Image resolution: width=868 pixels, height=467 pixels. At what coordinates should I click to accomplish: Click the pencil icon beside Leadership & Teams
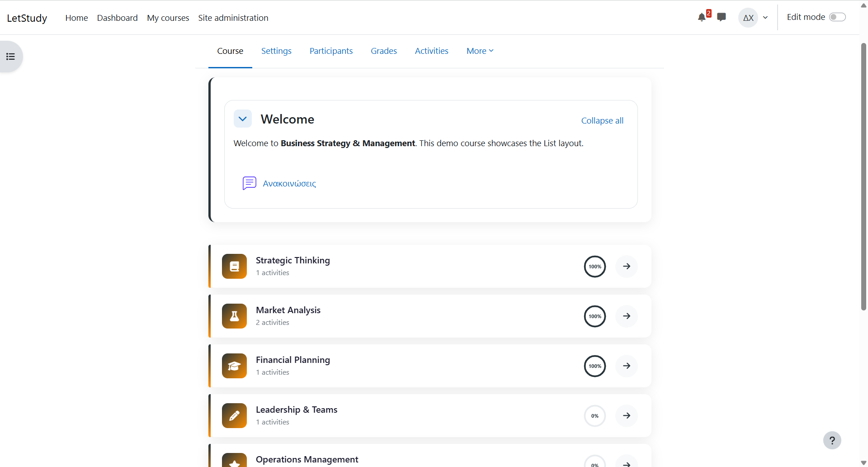point(234,415)
